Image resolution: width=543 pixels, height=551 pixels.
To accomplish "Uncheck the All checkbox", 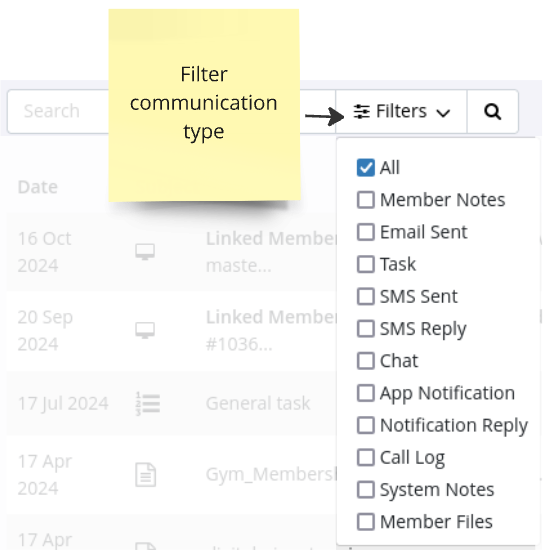I will click(366, 168).
